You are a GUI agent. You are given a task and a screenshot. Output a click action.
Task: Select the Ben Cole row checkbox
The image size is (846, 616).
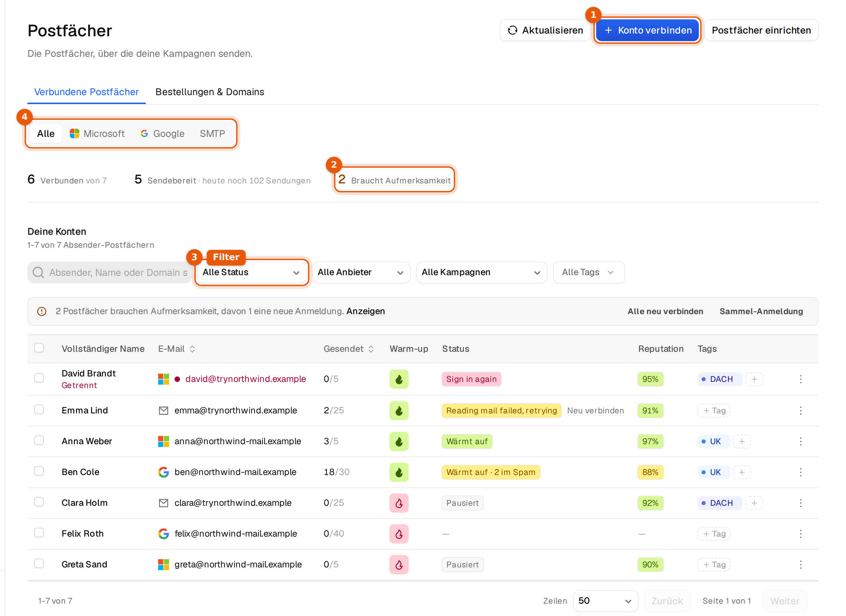pos(39,471)
